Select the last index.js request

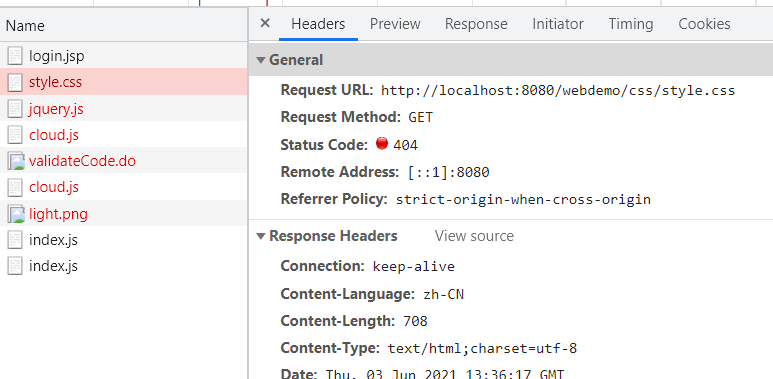coord(123,266)
